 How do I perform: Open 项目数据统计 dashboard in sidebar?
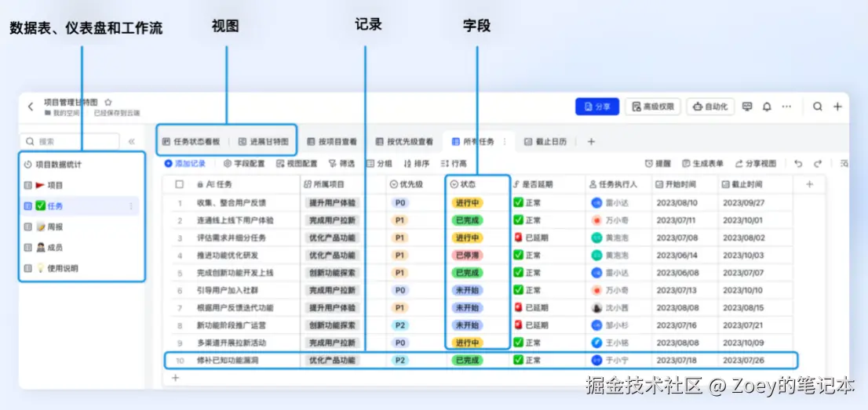click(54, 165)
